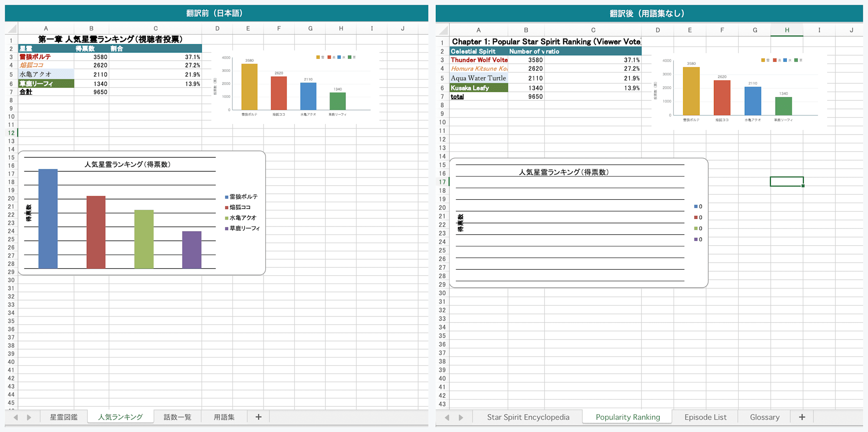
Task: Click the right workbook cell with 27.2%
Action: tap(593, 69)
